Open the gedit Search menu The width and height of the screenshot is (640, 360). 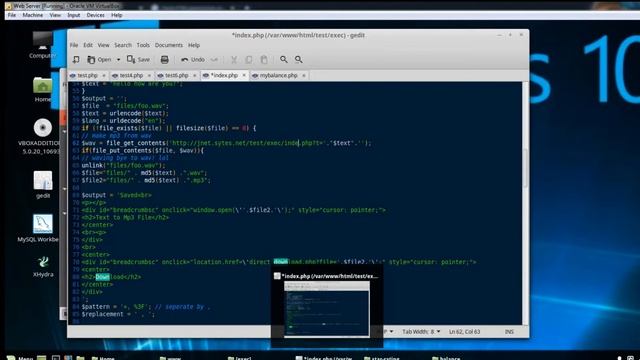click(x=123, y=45)
